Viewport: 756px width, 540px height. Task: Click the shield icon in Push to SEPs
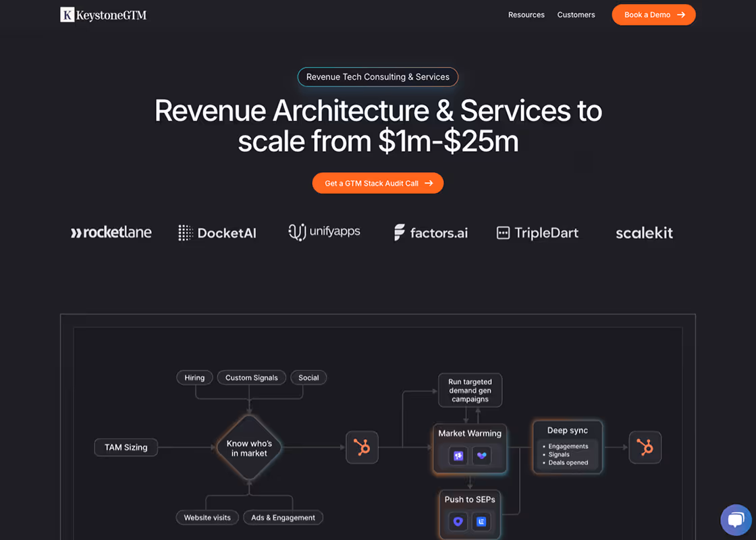458,521
